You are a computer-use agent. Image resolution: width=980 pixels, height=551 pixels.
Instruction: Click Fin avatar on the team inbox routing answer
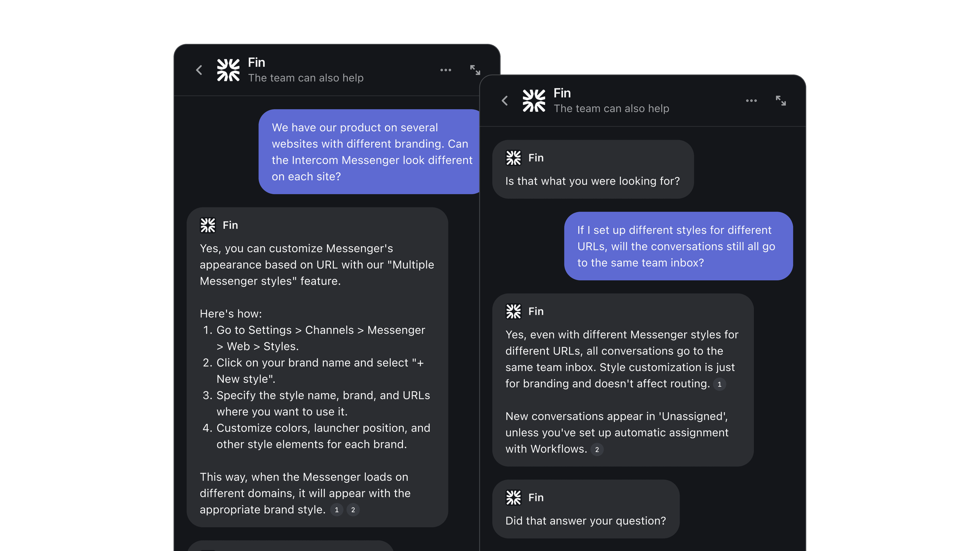tap(513, 311)
